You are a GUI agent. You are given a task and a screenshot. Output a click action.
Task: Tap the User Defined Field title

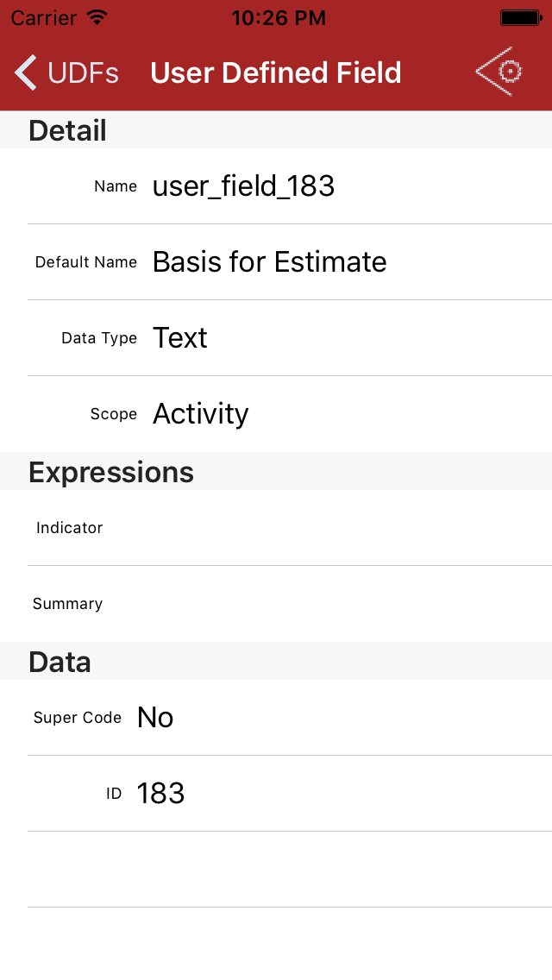[x=276, y=73]
